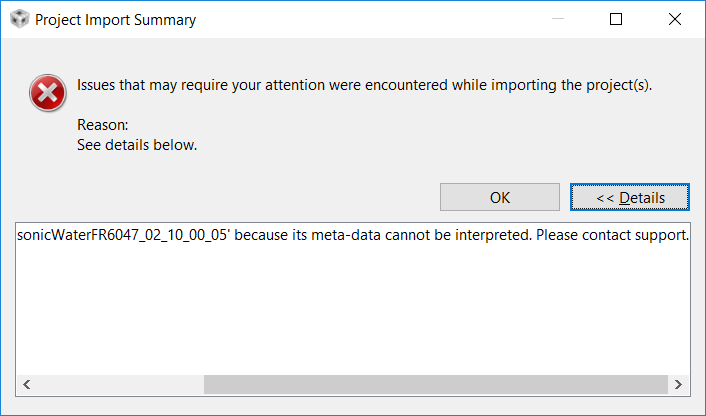Collapse the details with the Details button
Screen dimensions: 706x416
pos(630,197)
